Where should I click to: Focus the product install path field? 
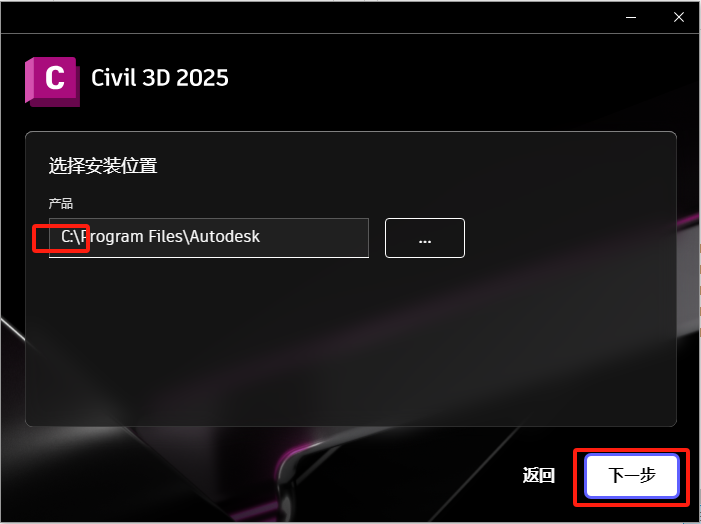[x=209, y=238]
